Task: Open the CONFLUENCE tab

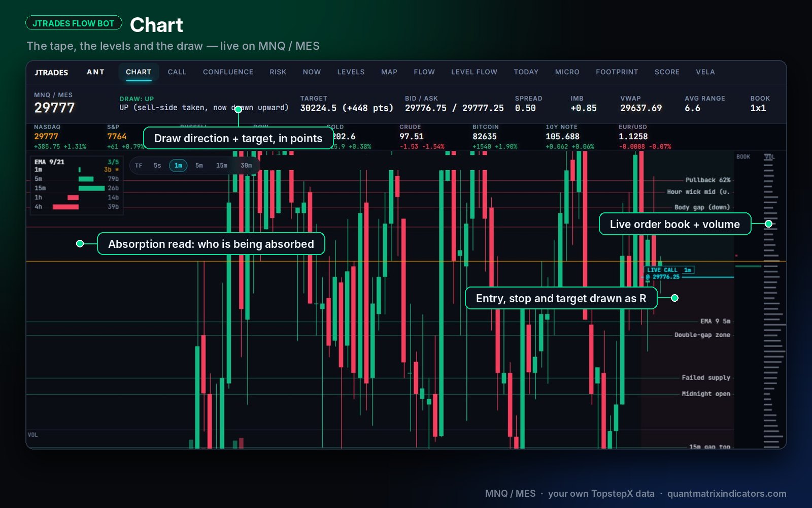Action: [228, 72]
